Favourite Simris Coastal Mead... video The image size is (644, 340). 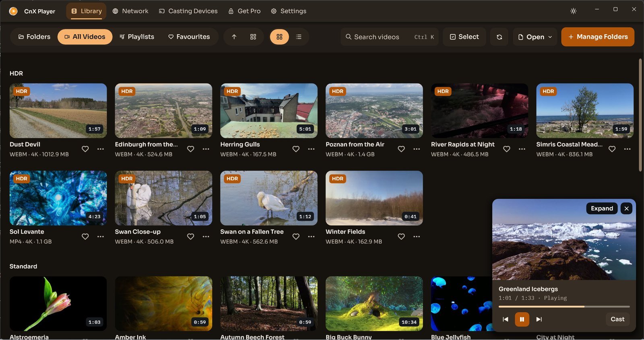pyautogui.click(x=612, y=149)
